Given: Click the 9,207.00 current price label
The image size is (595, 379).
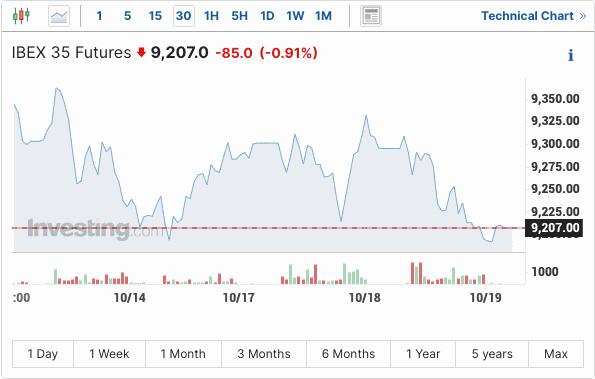Looking at the screenshot, I should point(554,228).
